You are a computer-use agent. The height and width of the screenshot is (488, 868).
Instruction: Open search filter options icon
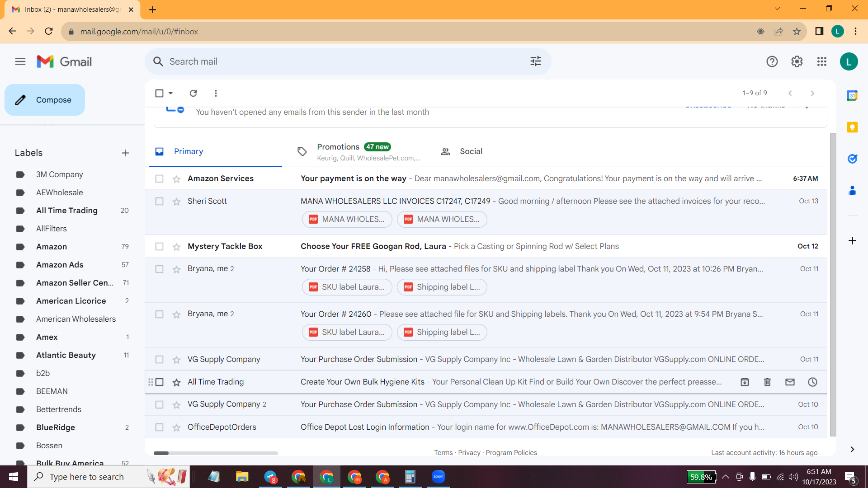click(x=536, y=61)
